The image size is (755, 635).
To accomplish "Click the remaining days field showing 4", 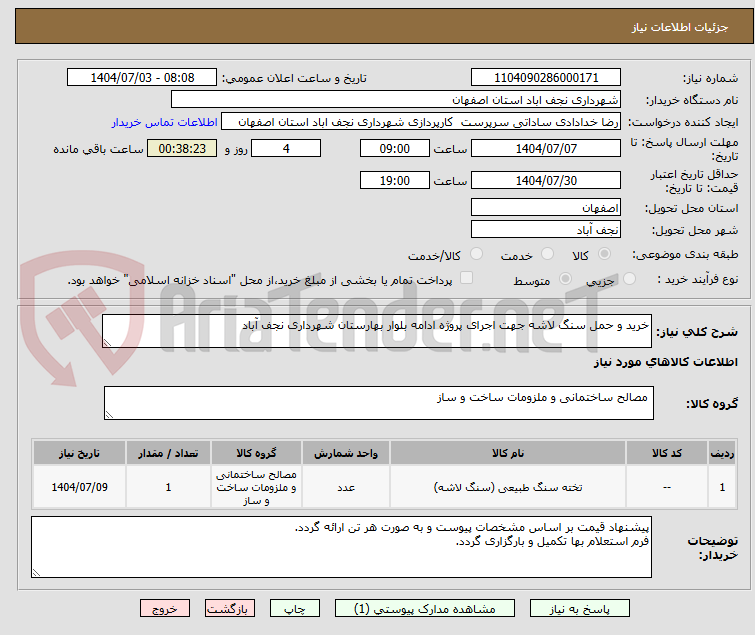I will [286, 148].
